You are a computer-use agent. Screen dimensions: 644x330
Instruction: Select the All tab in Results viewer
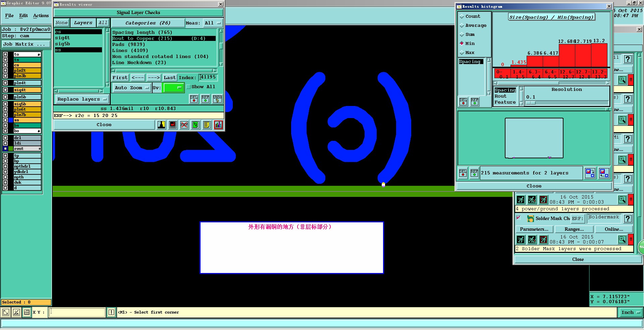pyautogui.click(x=103, y=23)
